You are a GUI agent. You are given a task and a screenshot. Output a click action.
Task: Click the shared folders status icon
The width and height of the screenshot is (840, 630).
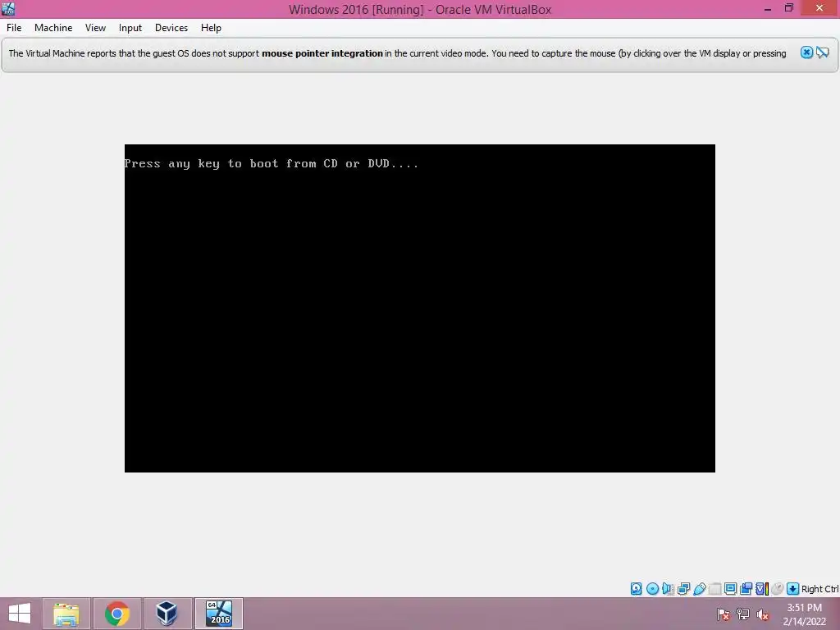click(714, 589)
